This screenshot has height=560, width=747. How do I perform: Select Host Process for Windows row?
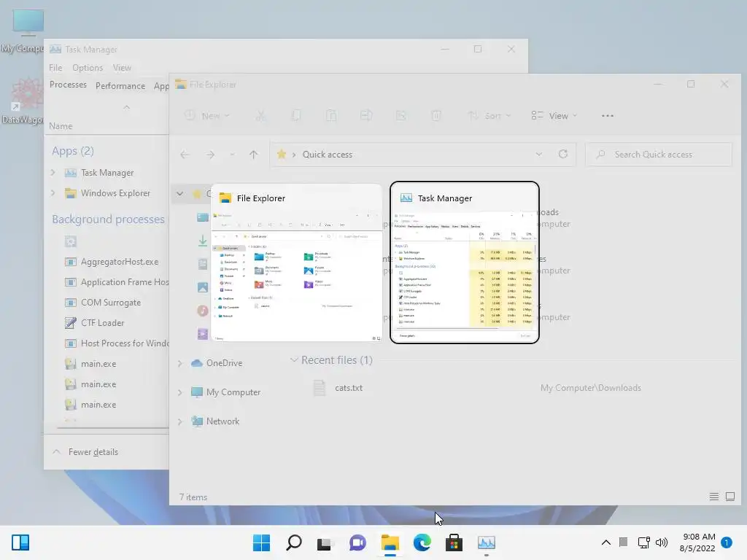(117, 343)
